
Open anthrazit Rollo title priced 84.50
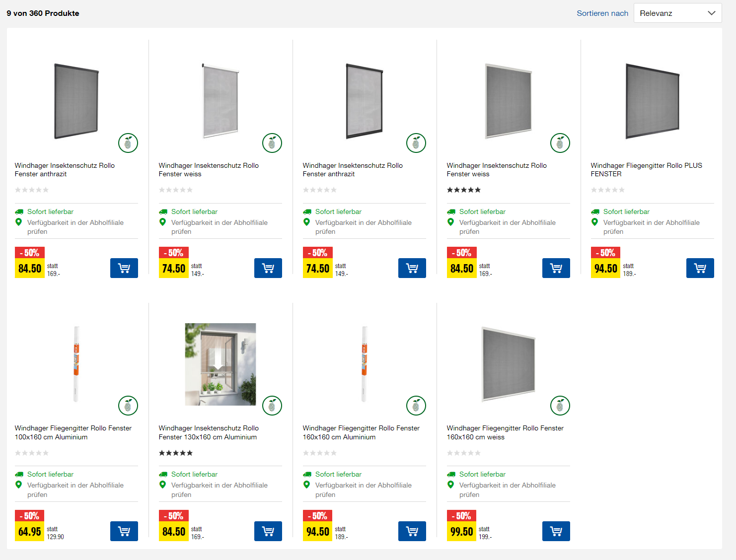[65, 170]
